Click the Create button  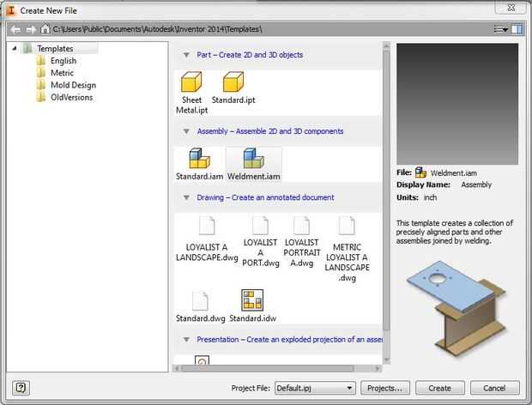coord(440,388)
